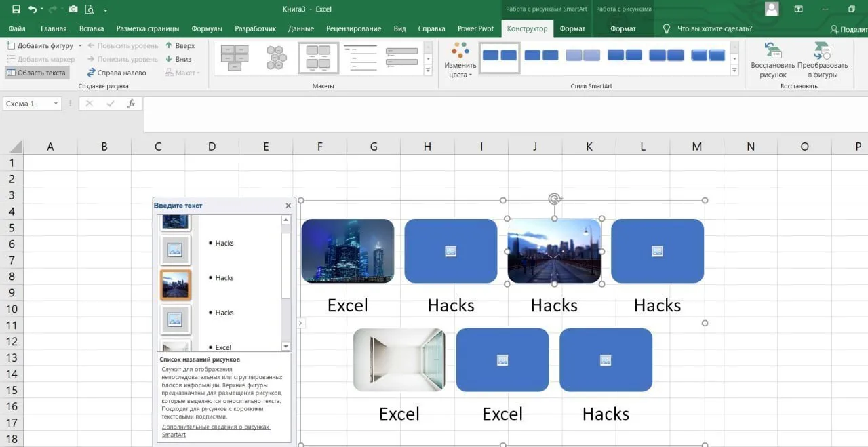
Task: Click the Добавить фигуру button
Action: click(40, 45)
